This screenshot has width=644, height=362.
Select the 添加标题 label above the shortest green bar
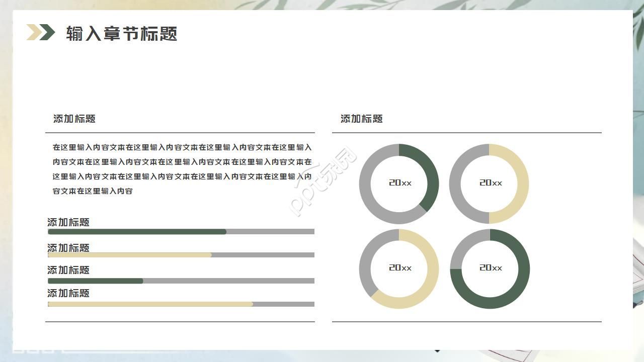click(68, 270)
